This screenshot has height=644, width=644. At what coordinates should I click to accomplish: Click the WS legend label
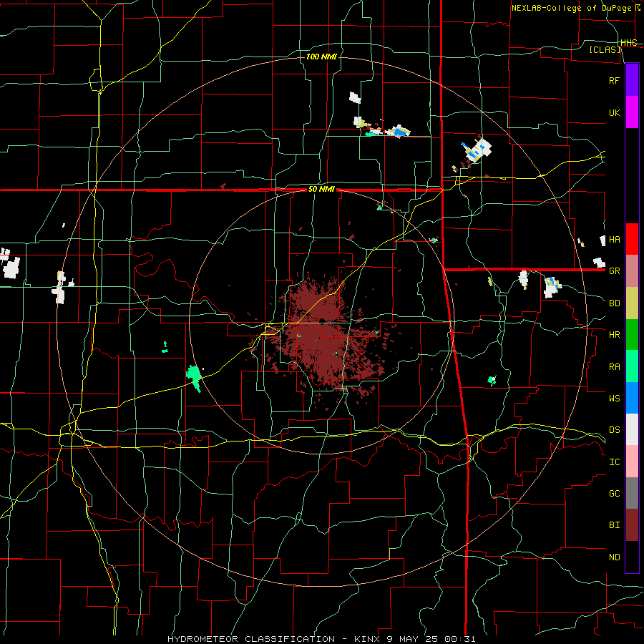(615, 398)
